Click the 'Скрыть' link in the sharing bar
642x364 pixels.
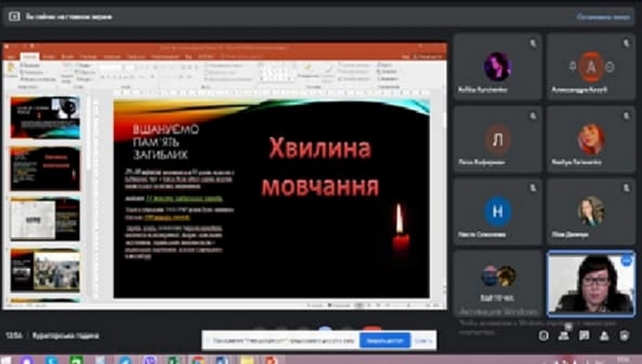[x=423, y=341]
